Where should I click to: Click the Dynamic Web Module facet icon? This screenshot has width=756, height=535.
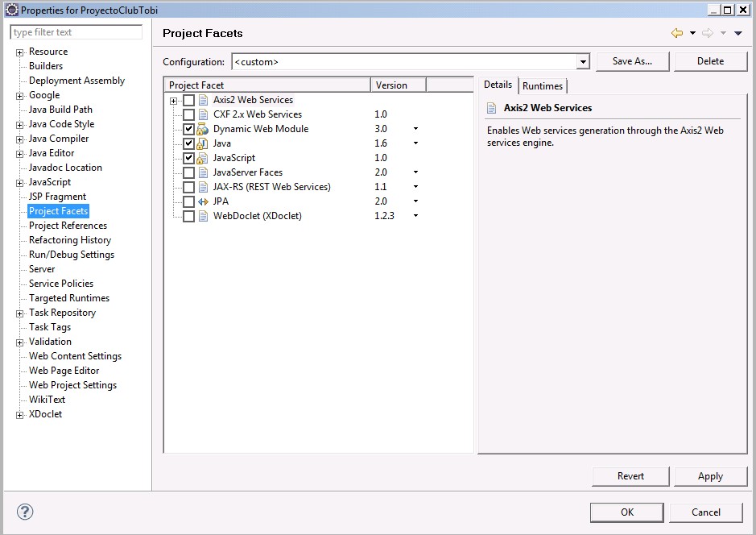203,129
